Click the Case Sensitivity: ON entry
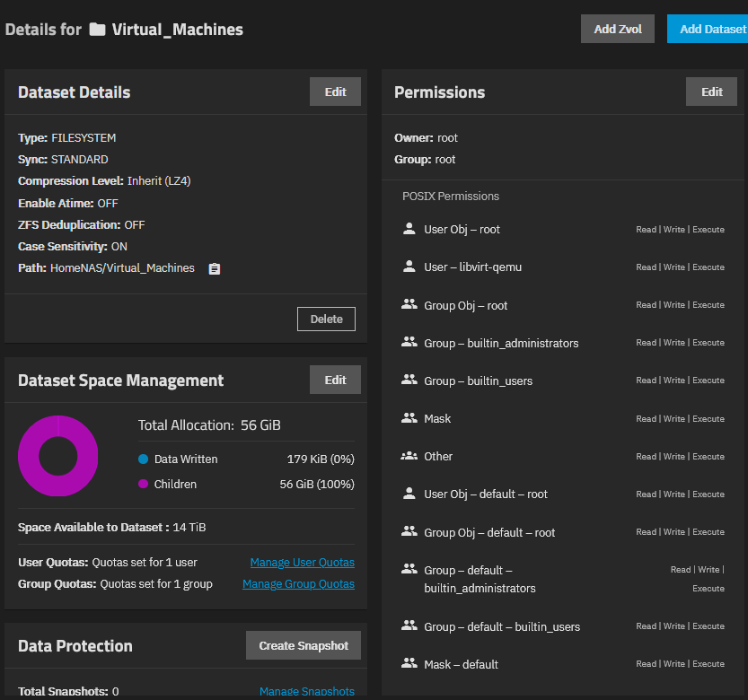Screen dimensions: 748x700 pyautogui.click(x=73, y=247)
